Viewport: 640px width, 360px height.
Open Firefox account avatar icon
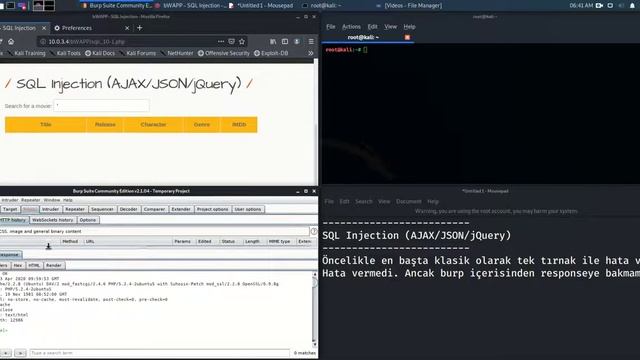(297, 41)
